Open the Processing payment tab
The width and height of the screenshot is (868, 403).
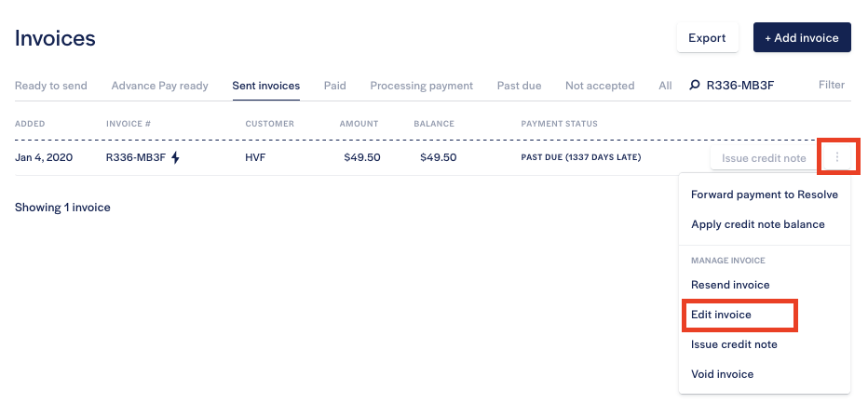click(x=421, y=86)
